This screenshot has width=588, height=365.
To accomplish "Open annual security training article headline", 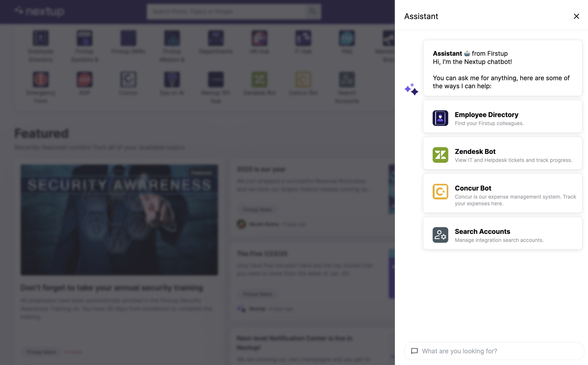I will coord(112,287).
